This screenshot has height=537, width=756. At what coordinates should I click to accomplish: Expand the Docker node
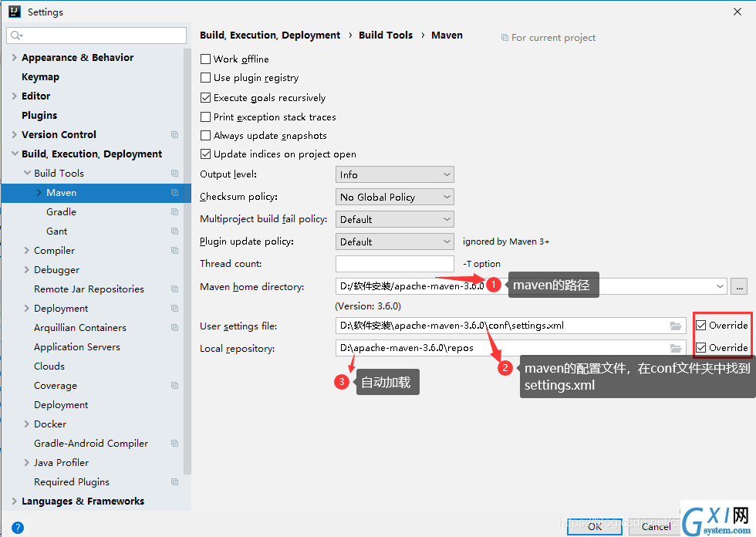click(x=27, y=424)
